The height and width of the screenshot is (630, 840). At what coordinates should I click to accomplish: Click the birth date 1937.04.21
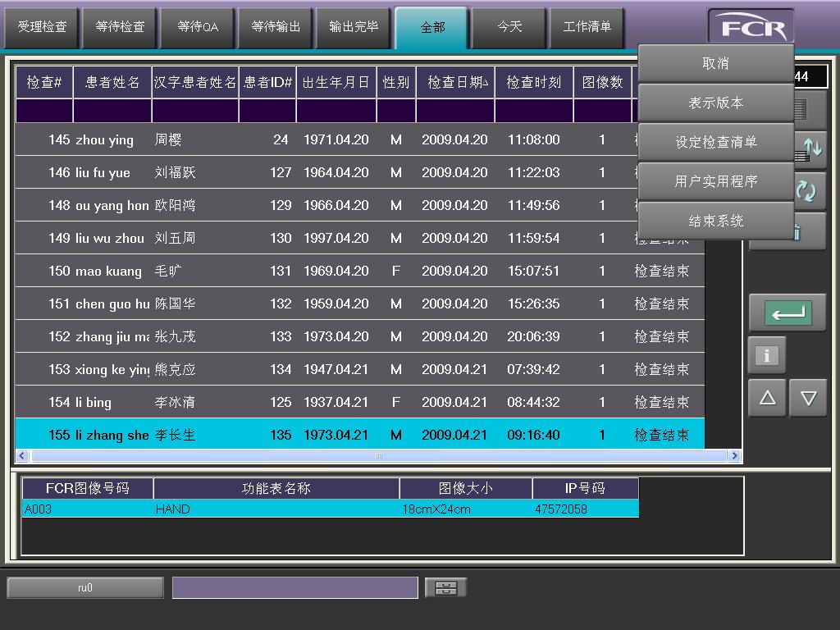pos(336,402)
